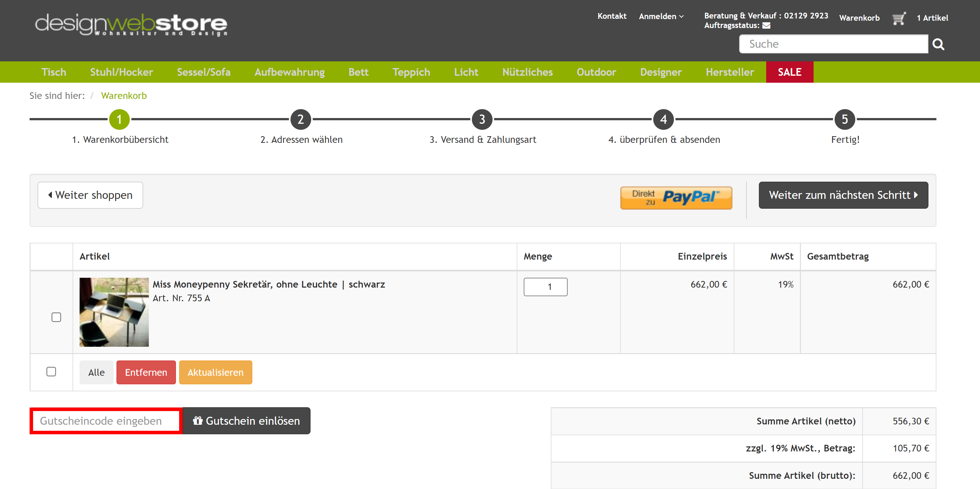This screenshot has height=489, width=980.
Task: Open the Designer navigation menu
Action: coord(661,72)
